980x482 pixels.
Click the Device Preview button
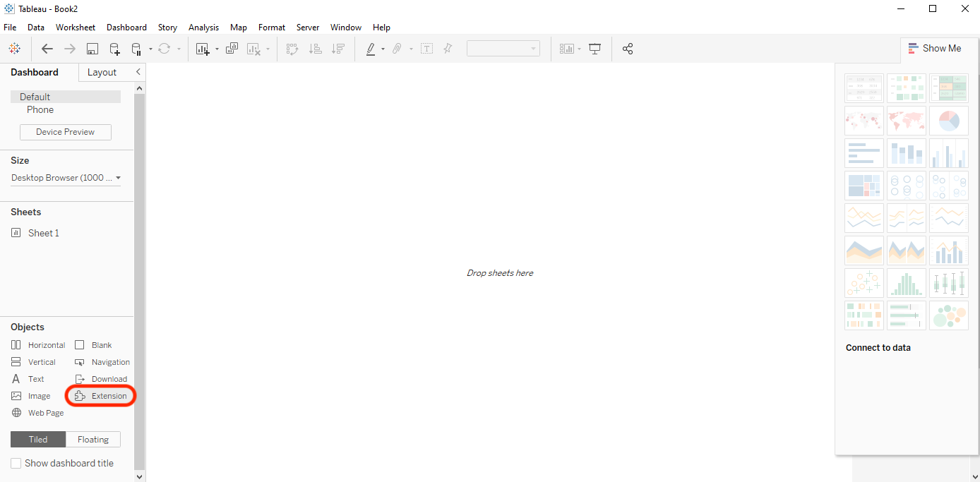(x=66, y=132)
